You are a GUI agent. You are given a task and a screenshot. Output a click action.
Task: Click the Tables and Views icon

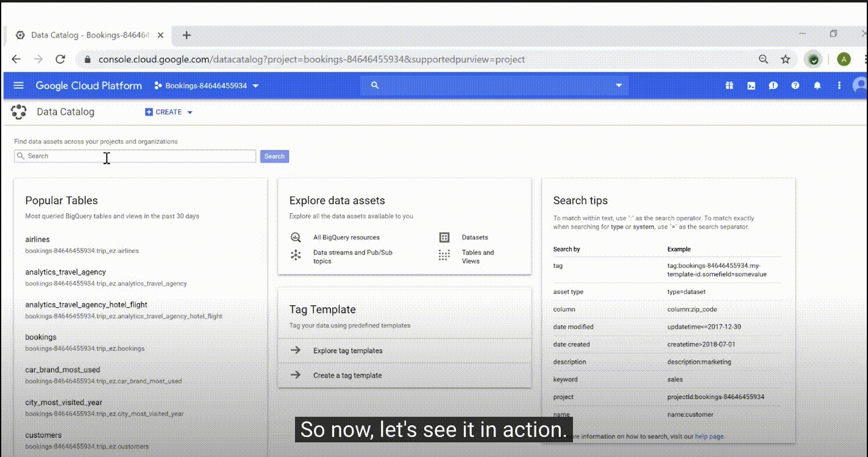click(x=444, y=255)
